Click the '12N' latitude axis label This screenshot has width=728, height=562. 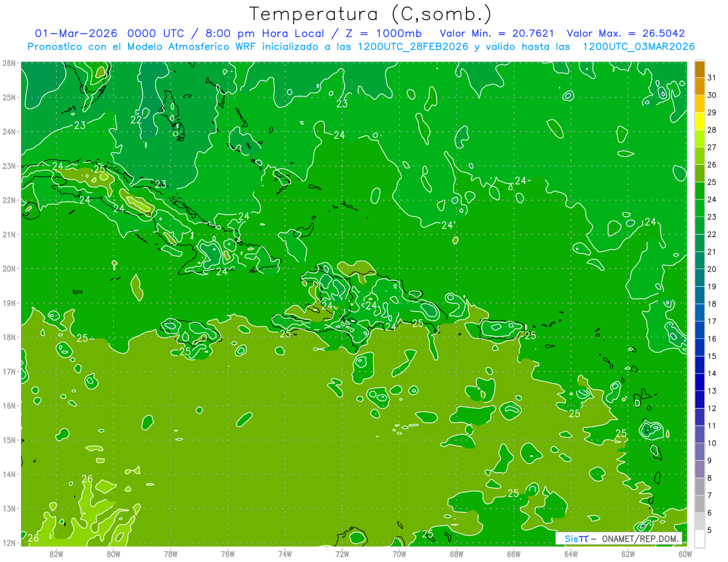point(9,543)
